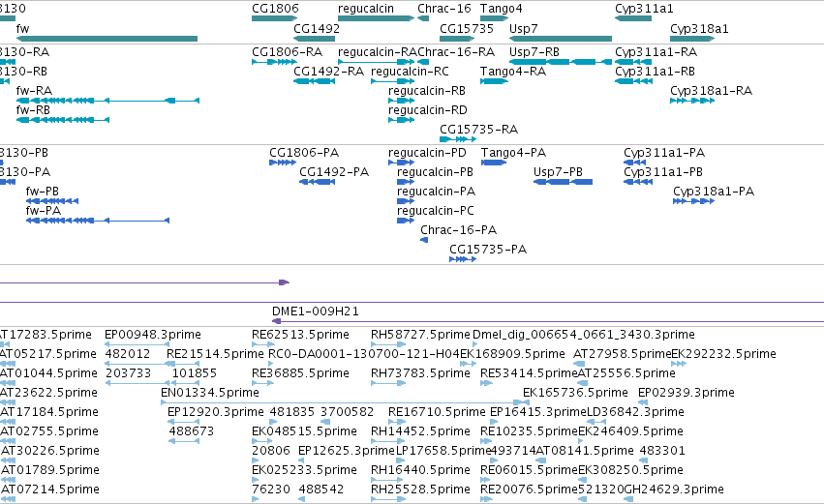Image resolution: width=824 pixels, height=504 pixels.
Task: Click the RE62513.5prime EST label
Action: tap(300, 335)
